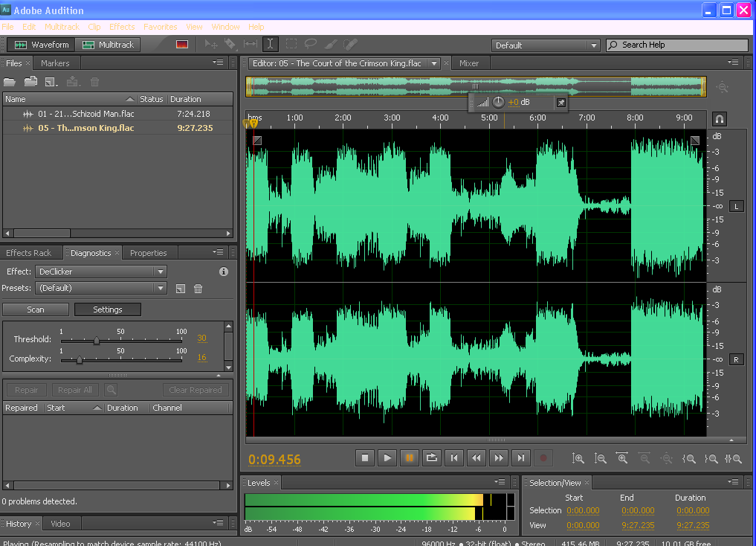This screenshot has width=756, height=546.
Task: Click the Complexity slider handle
Action: 80,360
